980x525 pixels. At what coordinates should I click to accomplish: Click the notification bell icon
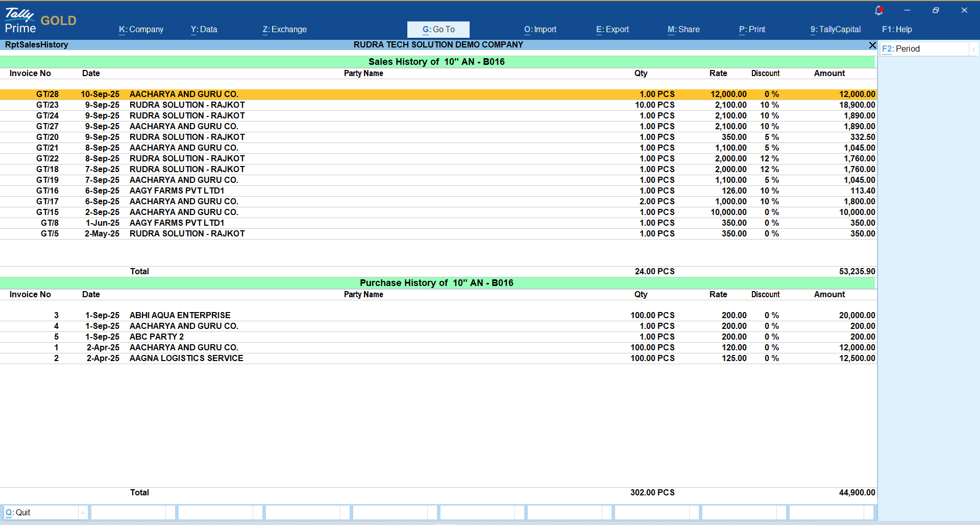[878, 10]
